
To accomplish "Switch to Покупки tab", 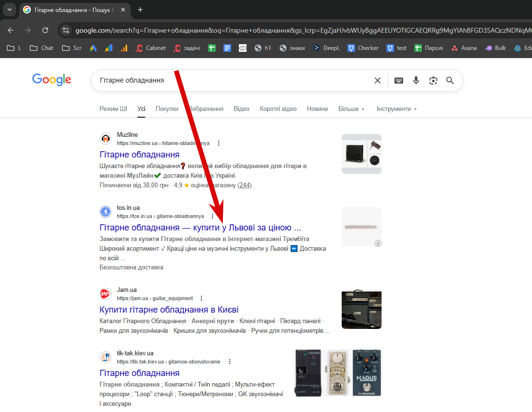I will (x=167, y=109).
